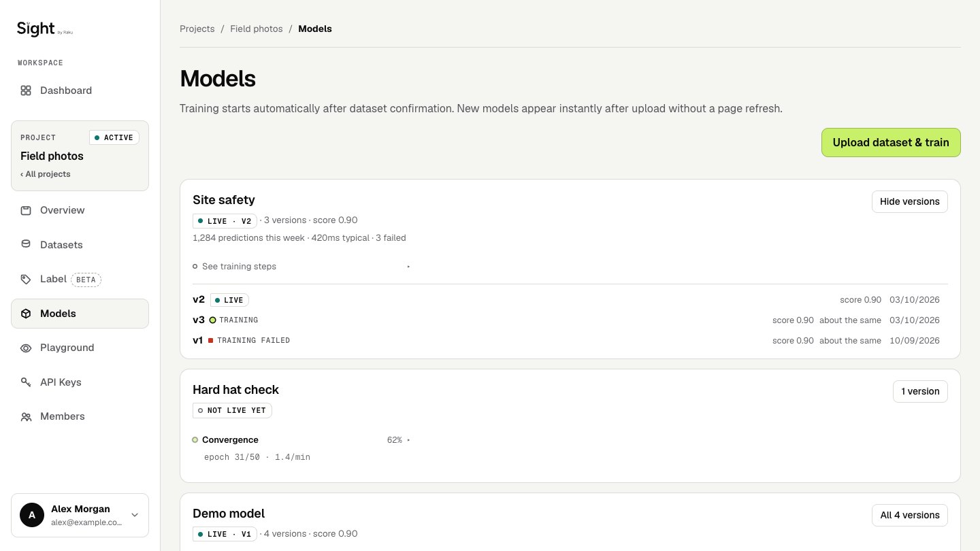Click the Sight logo

click(x=44, y=29)
